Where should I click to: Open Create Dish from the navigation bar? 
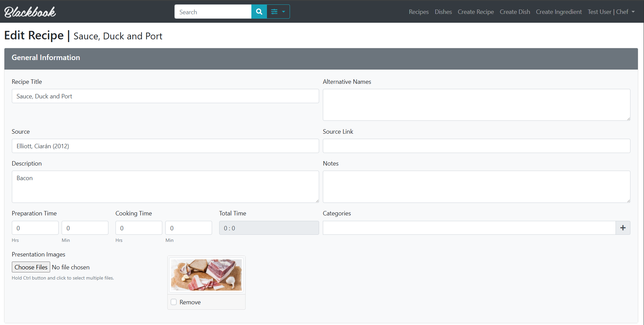click(x=515, y=12)
